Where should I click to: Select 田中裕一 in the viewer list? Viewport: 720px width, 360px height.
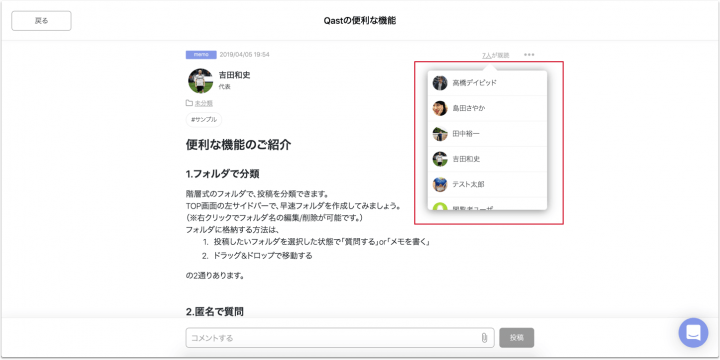click(487, 134)
